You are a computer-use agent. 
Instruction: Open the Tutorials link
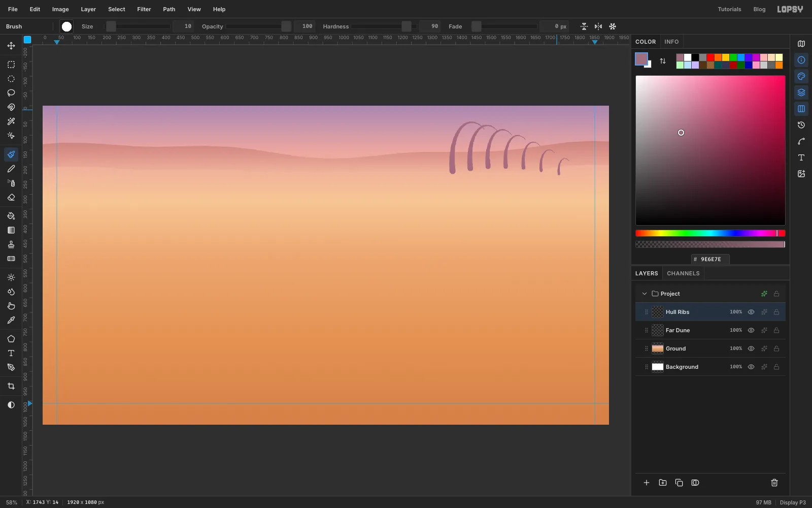pyautogui.click(x=729, y=9)
